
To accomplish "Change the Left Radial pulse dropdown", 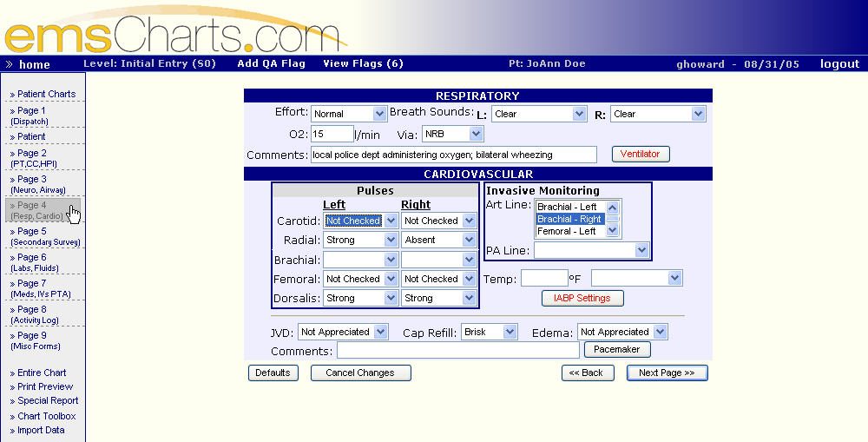I will (x=360, y=240).
